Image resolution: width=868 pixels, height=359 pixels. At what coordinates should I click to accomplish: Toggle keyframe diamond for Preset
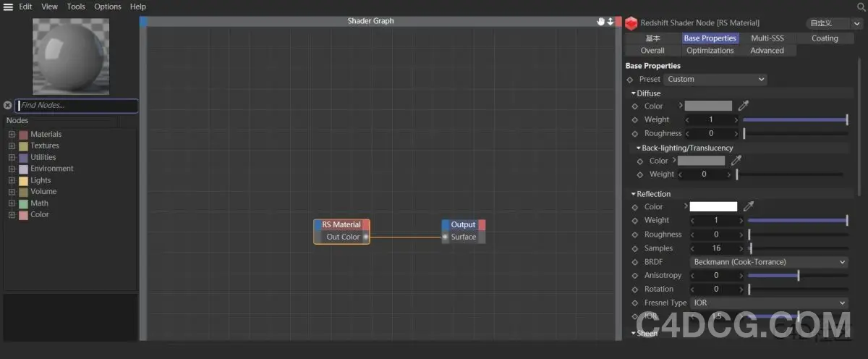coord(630,80)
